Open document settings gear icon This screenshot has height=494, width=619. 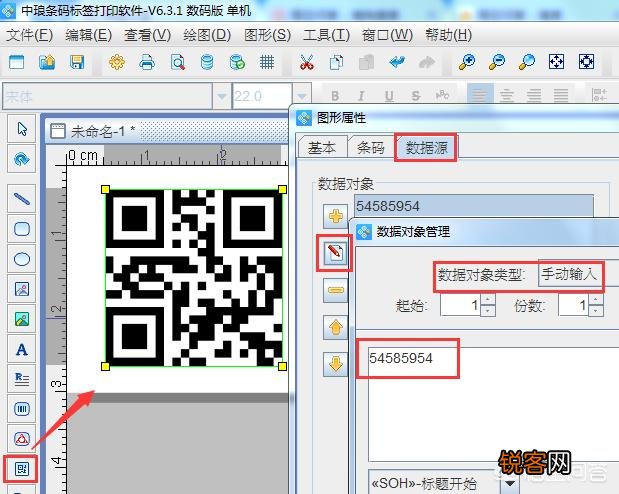coord(117,62)
